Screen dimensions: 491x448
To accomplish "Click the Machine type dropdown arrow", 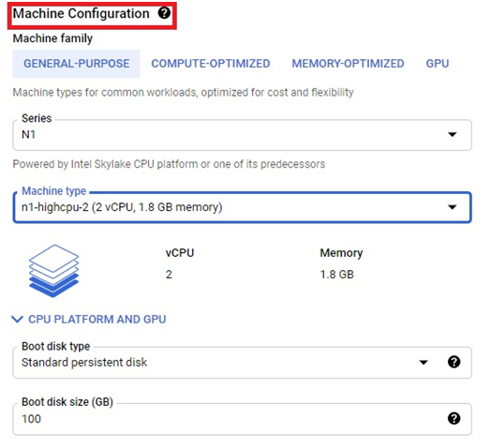I will [x=452, y=207].
